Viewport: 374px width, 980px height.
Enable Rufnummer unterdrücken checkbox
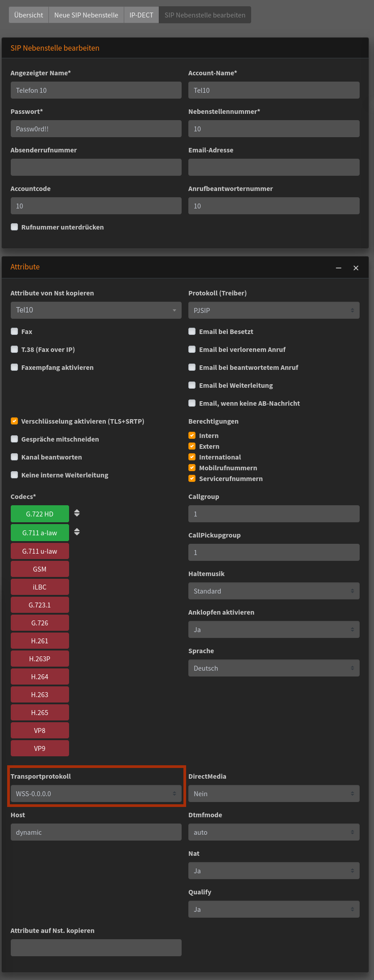click(x=14, y=227)
